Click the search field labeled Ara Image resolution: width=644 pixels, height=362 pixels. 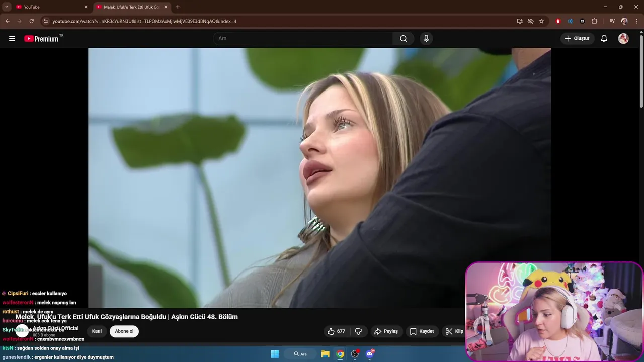(303, 39)
